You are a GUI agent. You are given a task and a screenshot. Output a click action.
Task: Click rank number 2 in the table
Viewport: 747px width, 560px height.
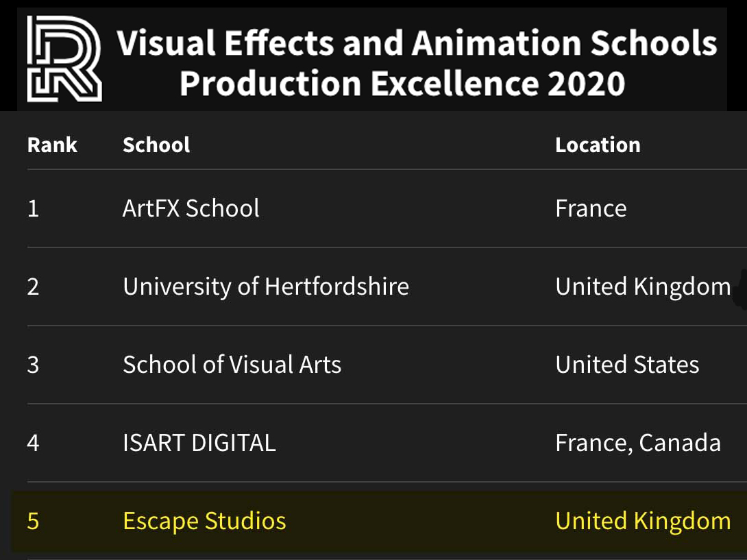[x=33, y=287]
